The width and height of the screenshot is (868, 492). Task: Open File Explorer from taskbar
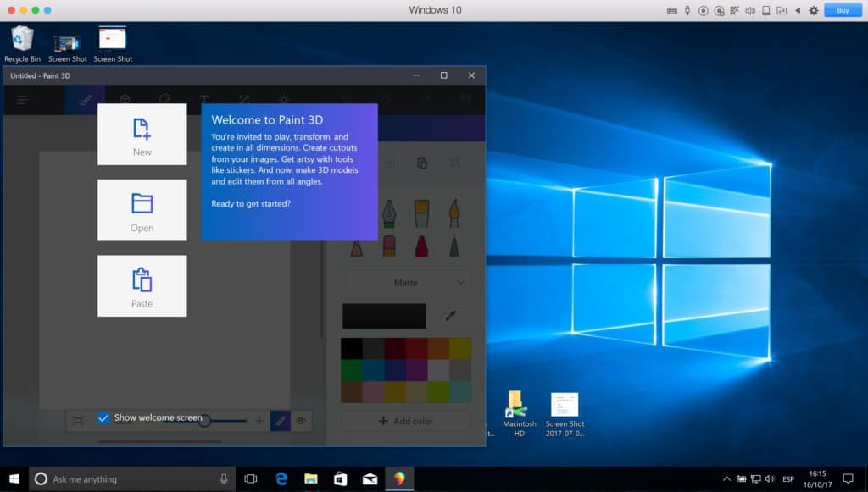(x=310, y=478)
